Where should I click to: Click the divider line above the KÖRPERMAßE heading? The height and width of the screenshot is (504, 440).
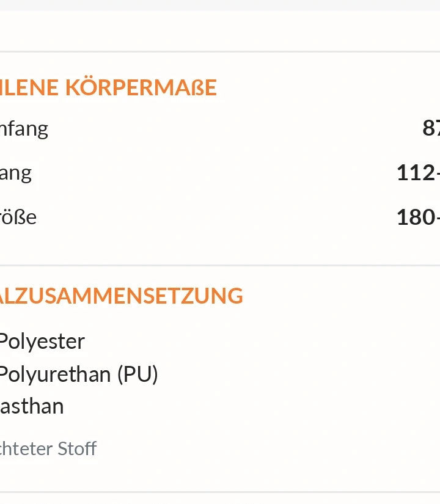220,51
